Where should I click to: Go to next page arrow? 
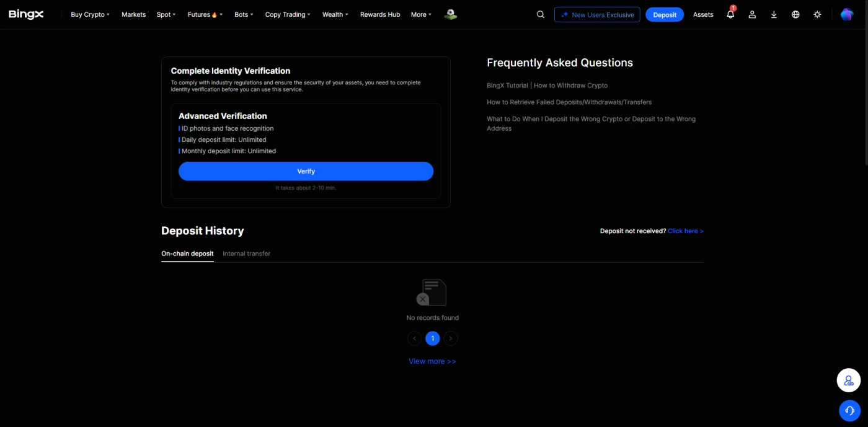(x=451, y=338)
